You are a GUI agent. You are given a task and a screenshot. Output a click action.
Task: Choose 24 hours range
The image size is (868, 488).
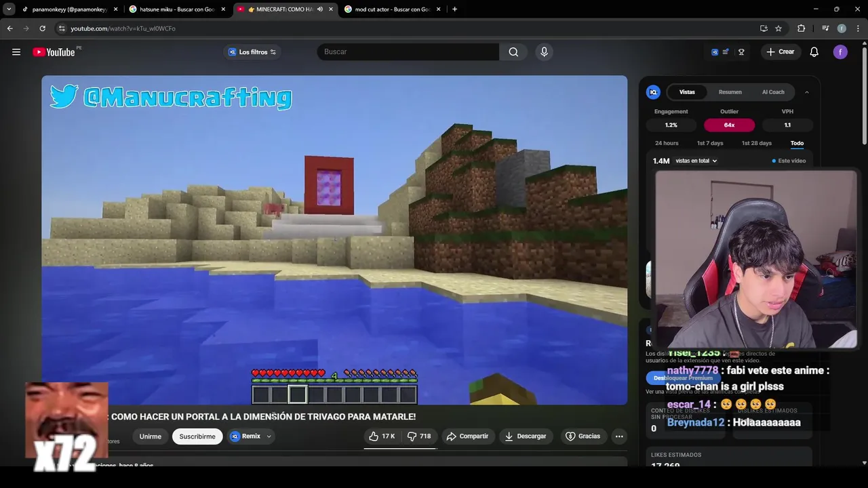tap(667, 143)
